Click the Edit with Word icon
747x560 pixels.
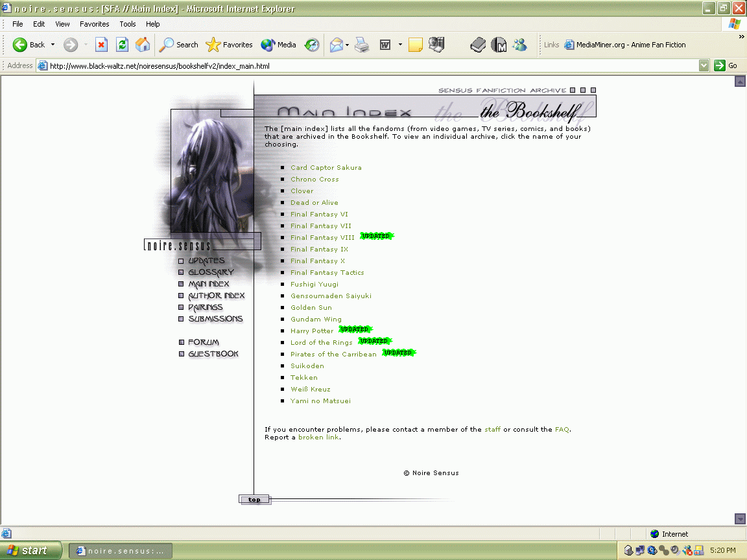click(385, 45)
